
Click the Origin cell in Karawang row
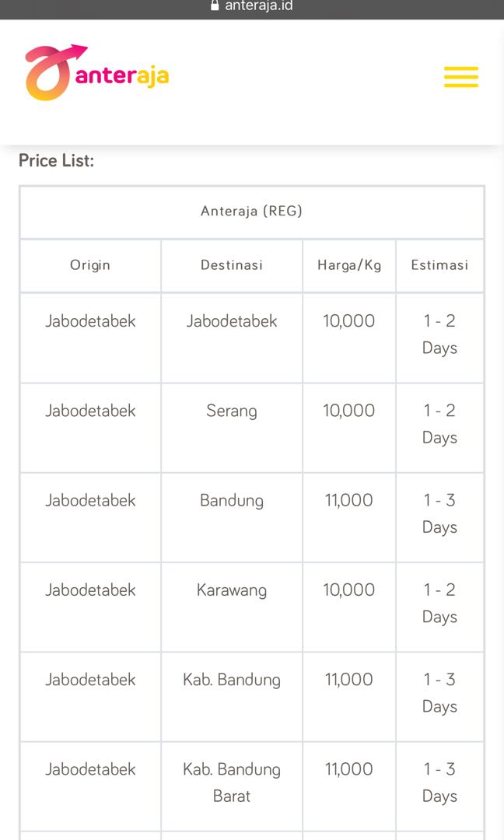90,590
